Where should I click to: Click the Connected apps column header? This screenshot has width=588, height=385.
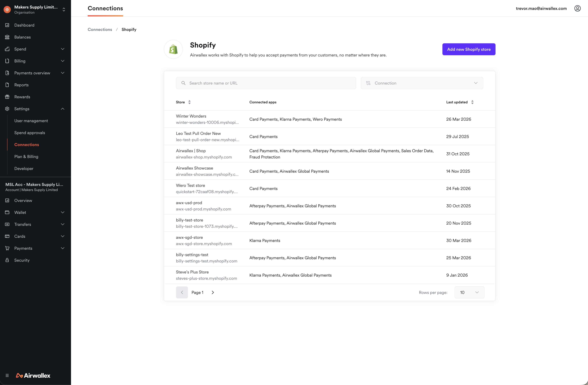coord(263,102)
